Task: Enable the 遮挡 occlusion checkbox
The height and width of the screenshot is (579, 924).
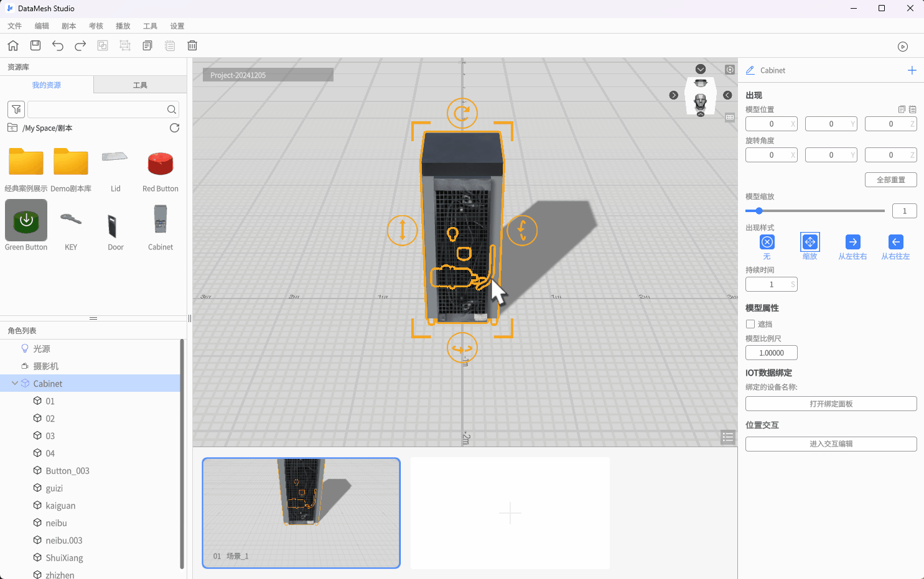Action: [x=750, y=324]
